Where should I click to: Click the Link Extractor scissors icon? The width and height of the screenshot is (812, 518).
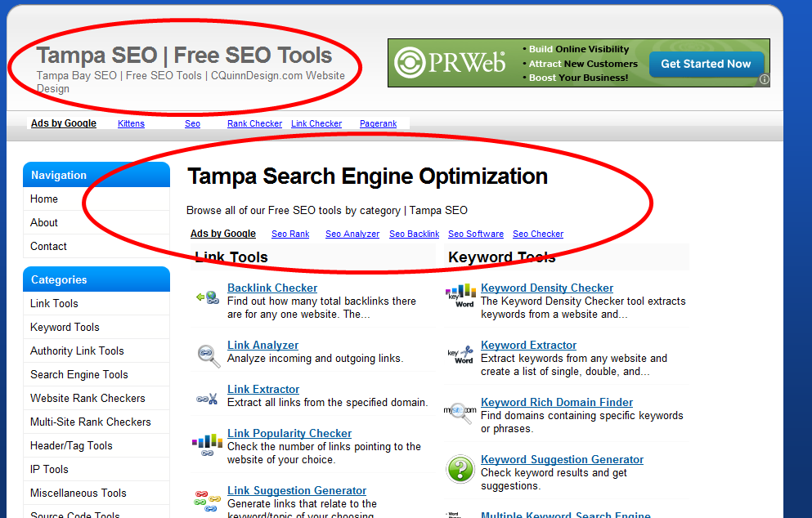pyautogui.click(x=208, y=400)
